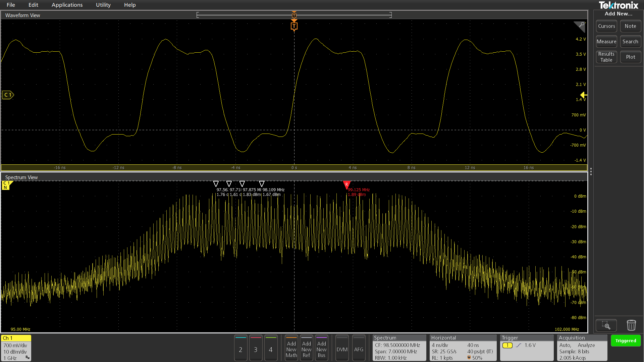
Task: Enable channel 2 display
Action: click(x=240, y=349)
